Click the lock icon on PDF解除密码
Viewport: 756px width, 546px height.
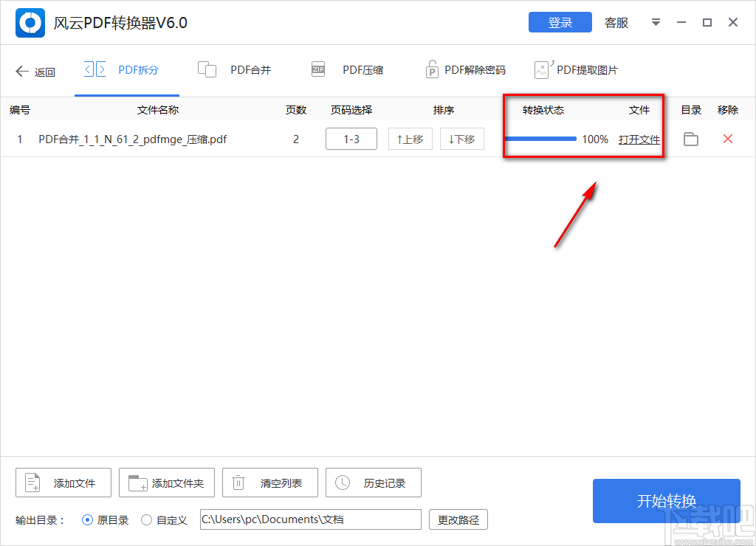click(x=432, y=68)
